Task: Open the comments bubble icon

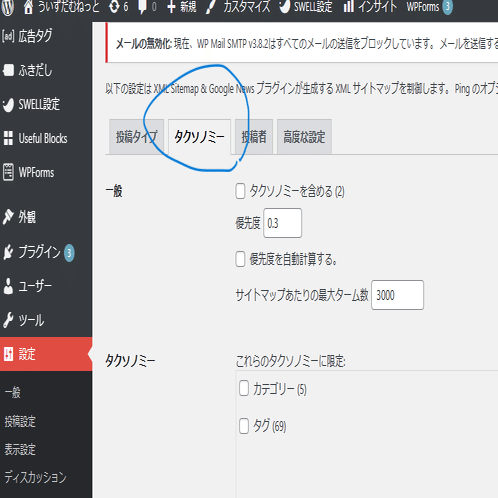Action: point(142,7)
